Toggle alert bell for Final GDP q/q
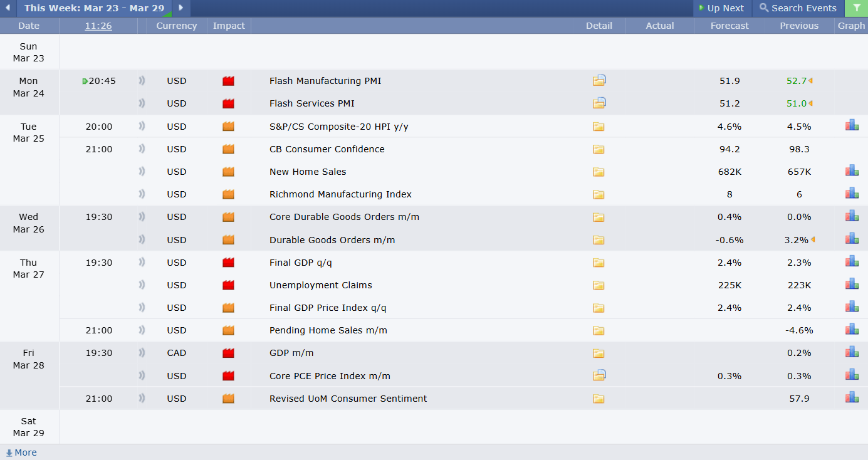The width and height of the screenshot is (868, 460). pyautogui.click(x=142, y=262)
